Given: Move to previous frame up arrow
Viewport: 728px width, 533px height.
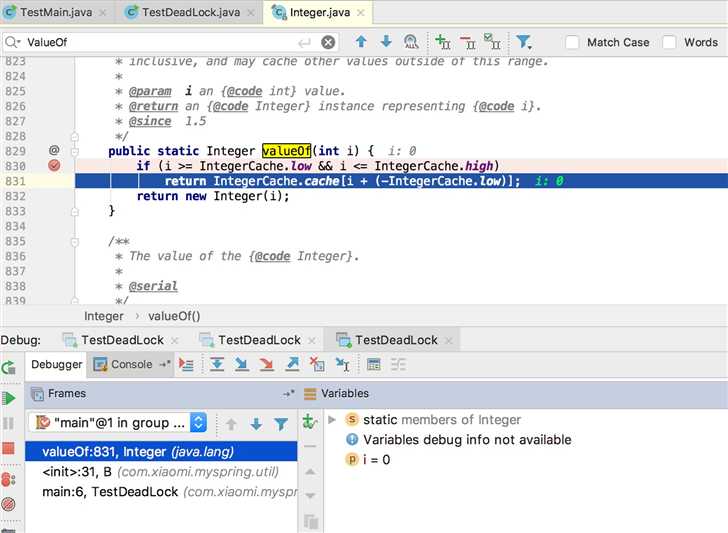Looking at the screenshot, I should 231,424.
